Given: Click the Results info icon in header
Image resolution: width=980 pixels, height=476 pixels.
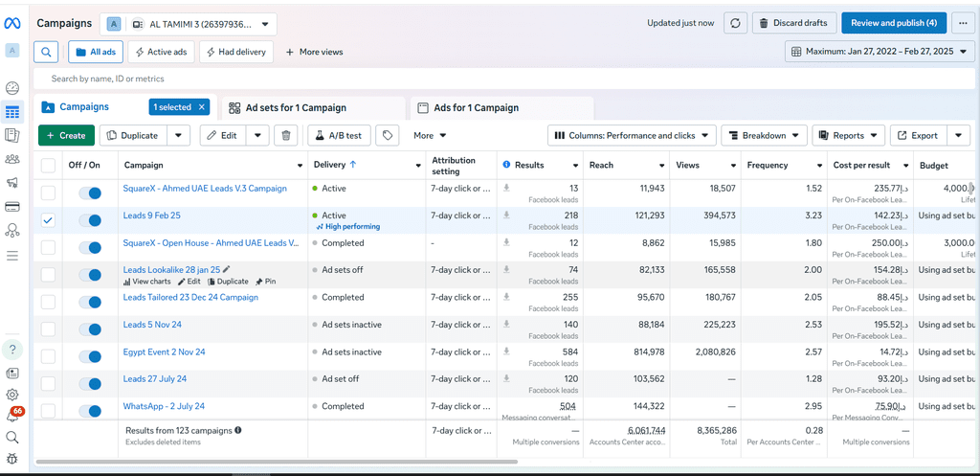Looking at the screenshot, I should (507, 165).
